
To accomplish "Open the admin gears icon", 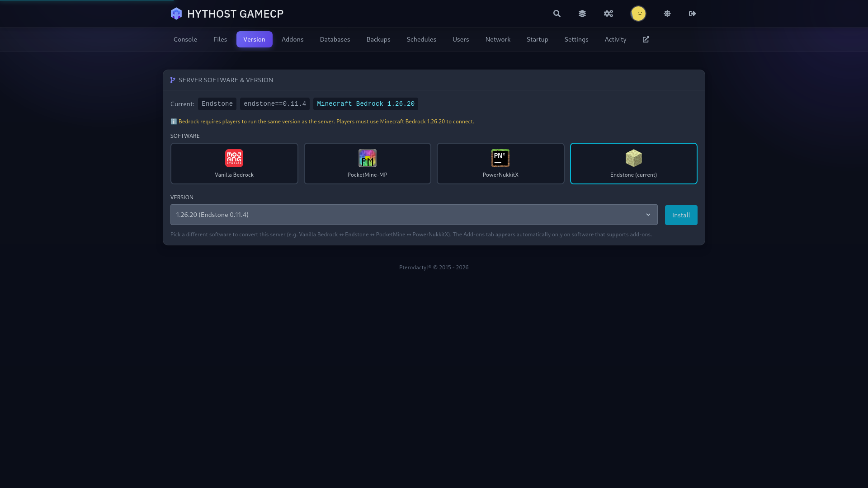I will click(609, 14).
